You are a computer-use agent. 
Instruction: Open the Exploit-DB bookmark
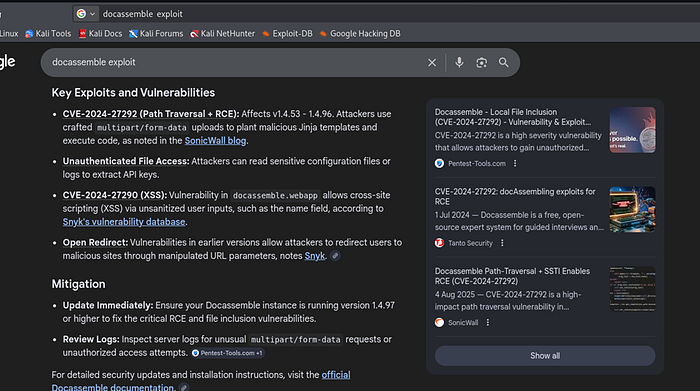point(287,33)
